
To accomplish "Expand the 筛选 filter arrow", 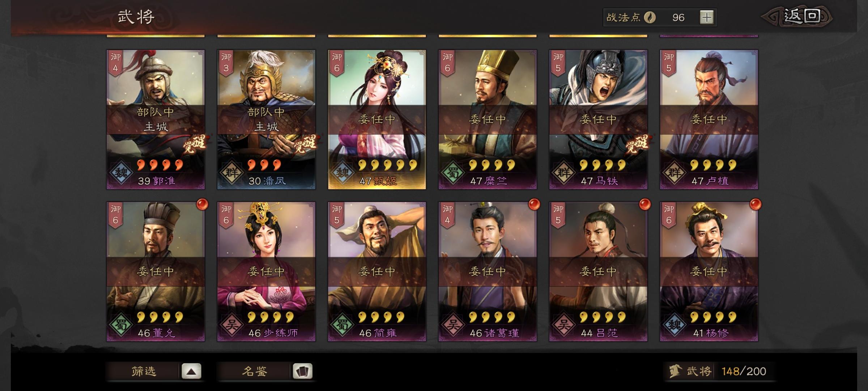I will [x=191, y=371].
